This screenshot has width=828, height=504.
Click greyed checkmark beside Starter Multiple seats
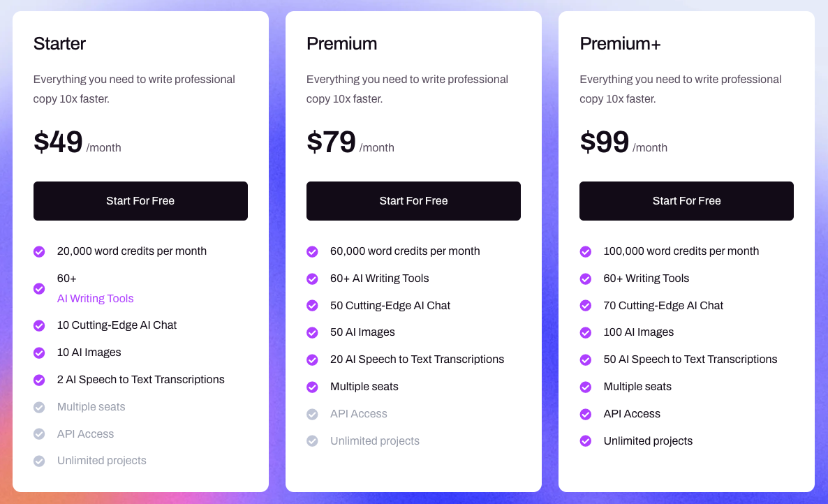click(40, 407)
